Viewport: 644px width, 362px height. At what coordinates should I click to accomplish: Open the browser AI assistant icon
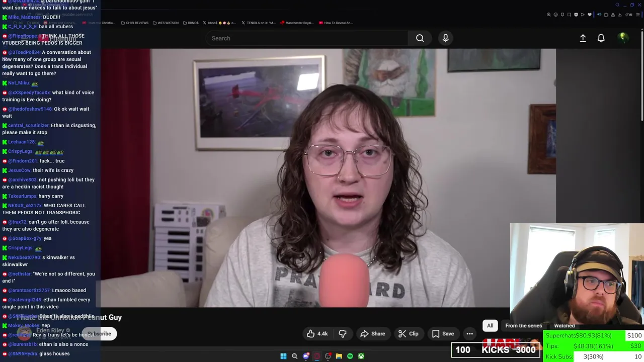pos(628,15)
